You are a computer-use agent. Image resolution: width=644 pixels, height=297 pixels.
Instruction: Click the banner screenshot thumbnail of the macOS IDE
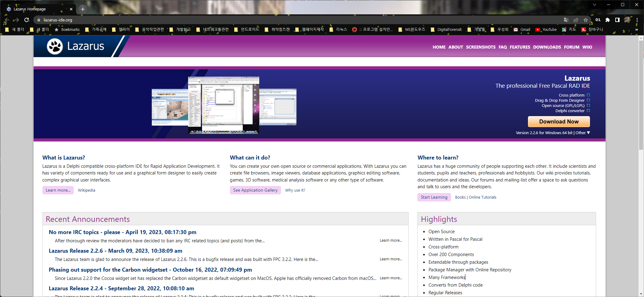pyautogui.click(x=224, y=105)
